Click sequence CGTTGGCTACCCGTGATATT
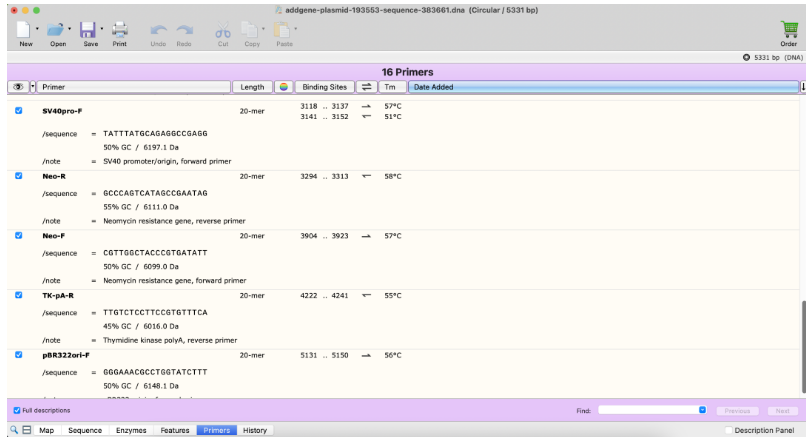Screen dimensions: 810x441 [155, 253]
